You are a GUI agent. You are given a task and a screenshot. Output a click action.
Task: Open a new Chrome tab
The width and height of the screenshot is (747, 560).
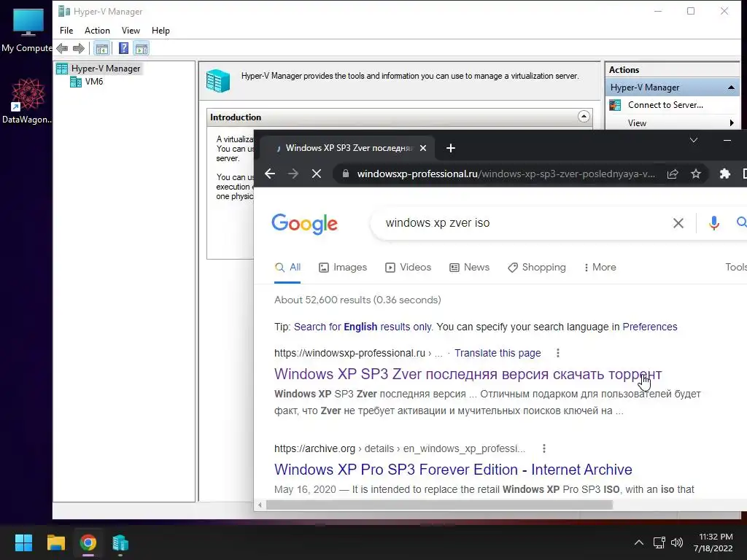pyautogui.click(x=451, y=148)
